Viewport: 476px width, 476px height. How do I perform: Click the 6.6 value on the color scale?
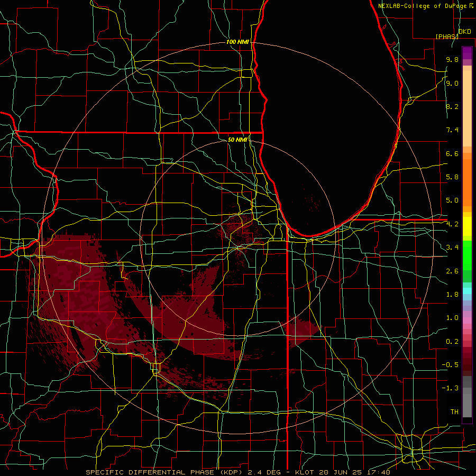coord(452,153)
